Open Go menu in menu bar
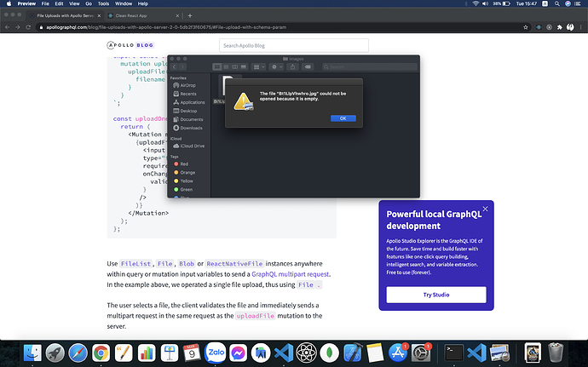The image size is (588, 367). (x=89, y=3)
